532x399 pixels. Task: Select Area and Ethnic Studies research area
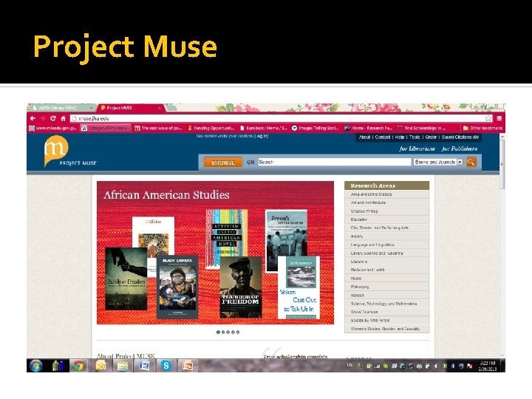click(386, 194)
